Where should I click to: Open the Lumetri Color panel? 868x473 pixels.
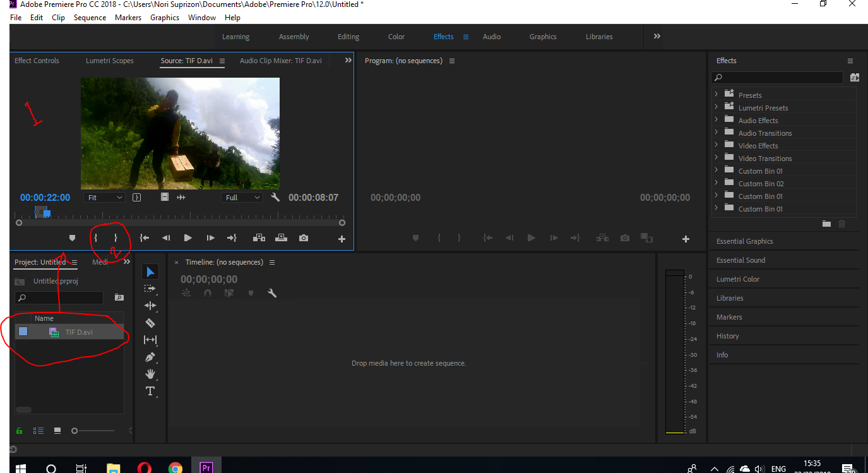pos(738,279)
